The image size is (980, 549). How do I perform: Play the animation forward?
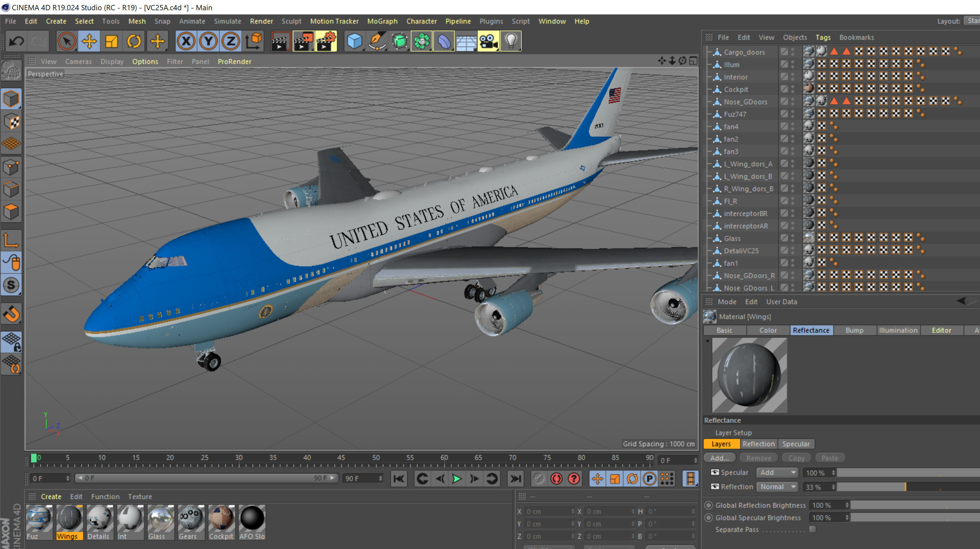[x=457, y=479]
